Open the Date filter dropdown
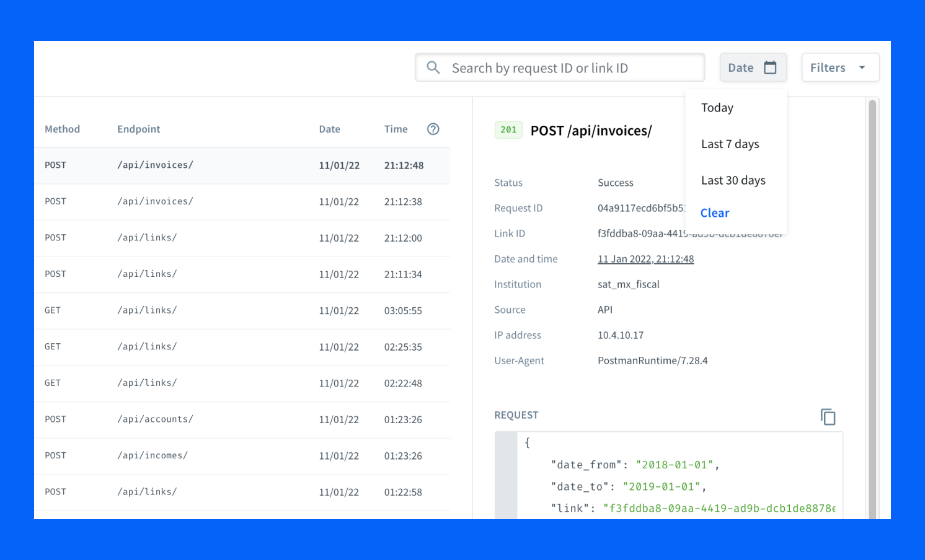This screenshot has height=560, width=925. (x=753, y=68)
